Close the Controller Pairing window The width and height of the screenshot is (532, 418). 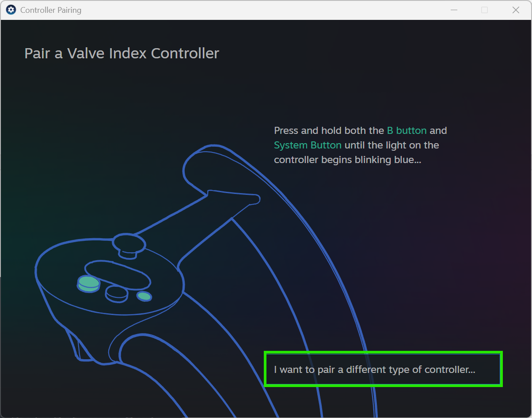point(516,10)
